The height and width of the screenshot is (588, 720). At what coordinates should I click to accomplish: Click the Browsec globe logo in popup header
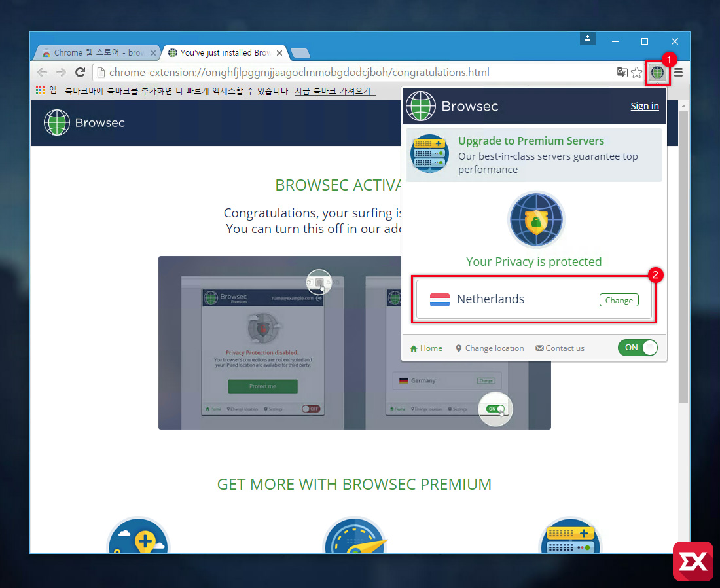click(420, 105)
